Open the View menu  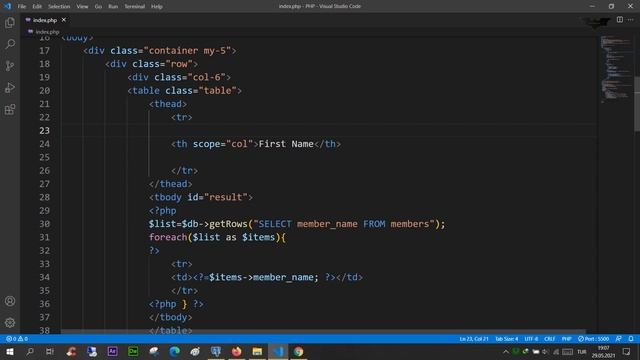click(82, 6)
